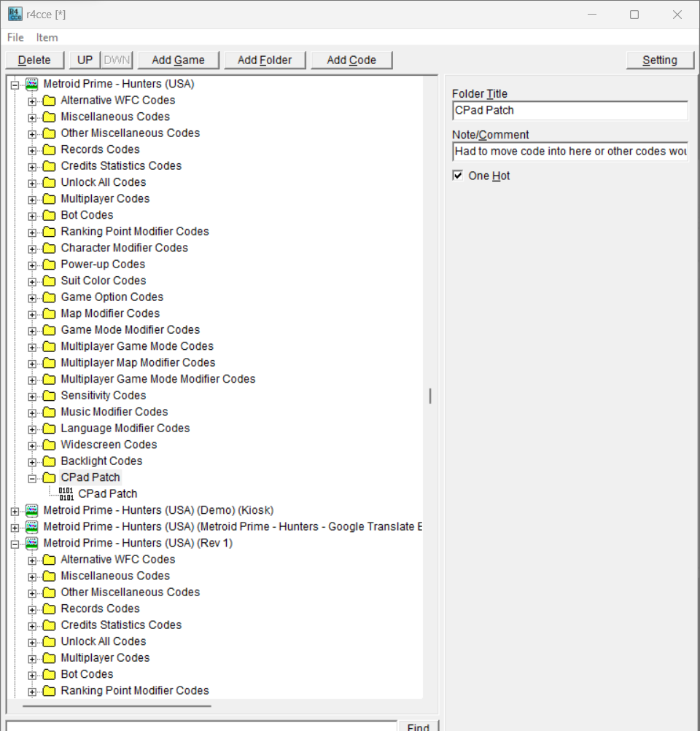Viewport: 700px width, 731px height.
Task: Click the first Unlock All Codes folder icon under USA game
Action: [49, 182]
